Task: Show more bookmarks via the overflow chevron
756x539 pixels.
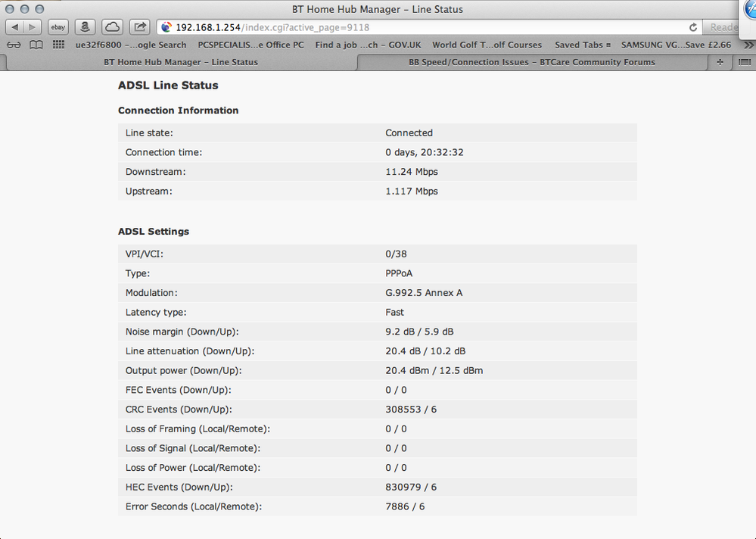Action: pos(748,45)
